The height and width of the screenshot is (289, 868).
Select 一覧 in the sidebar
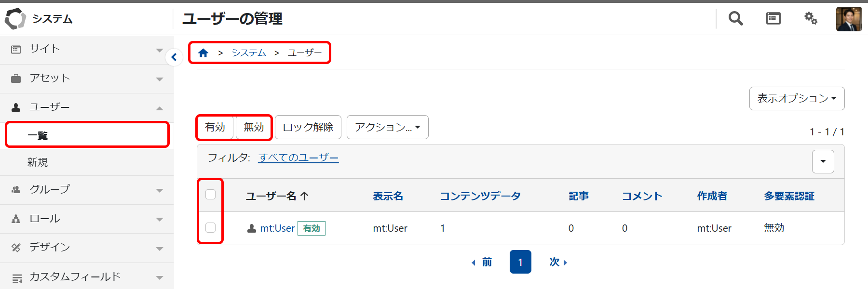[x=38, y=136]
